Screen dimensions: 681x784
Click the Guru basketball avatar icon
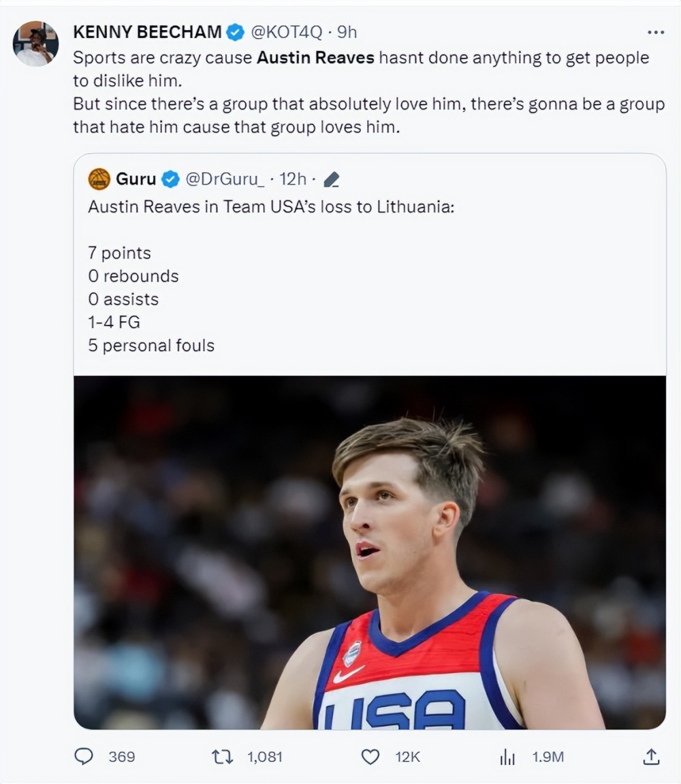(99, 179)
